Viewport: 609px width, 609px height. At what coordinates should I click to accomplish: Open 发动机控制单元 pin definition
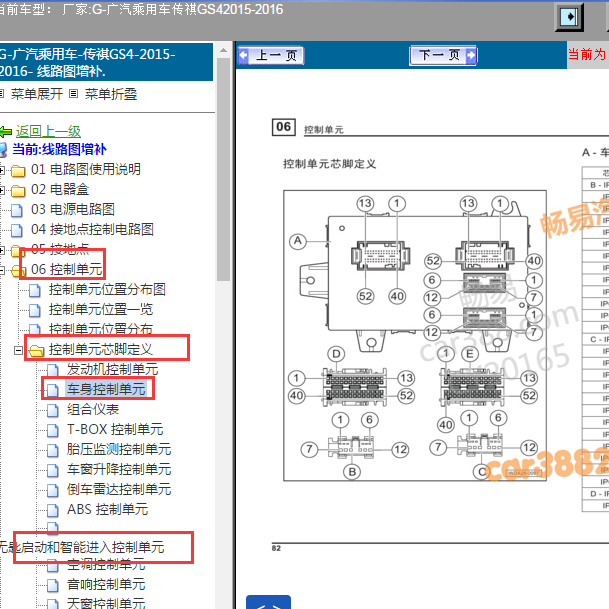(x=112, y=369)
